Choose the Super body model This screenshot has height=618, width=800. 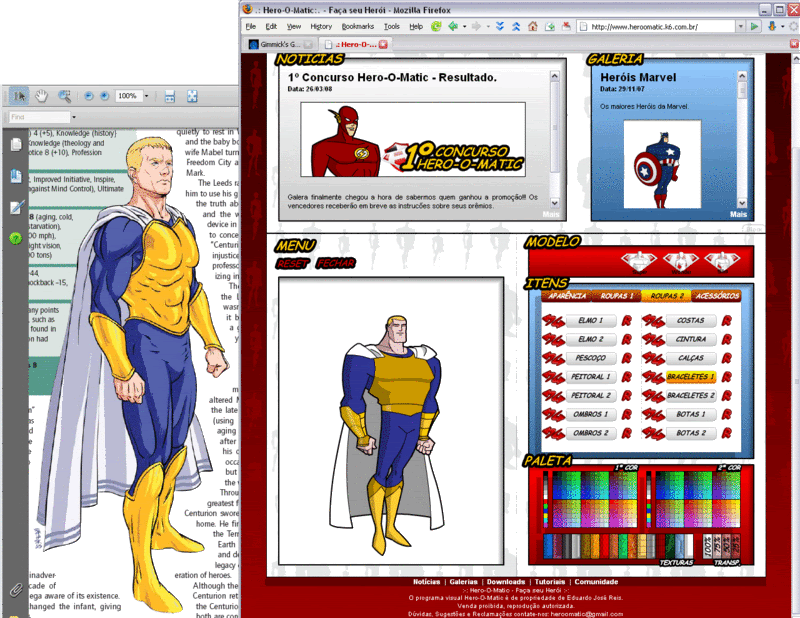point(639,261)
